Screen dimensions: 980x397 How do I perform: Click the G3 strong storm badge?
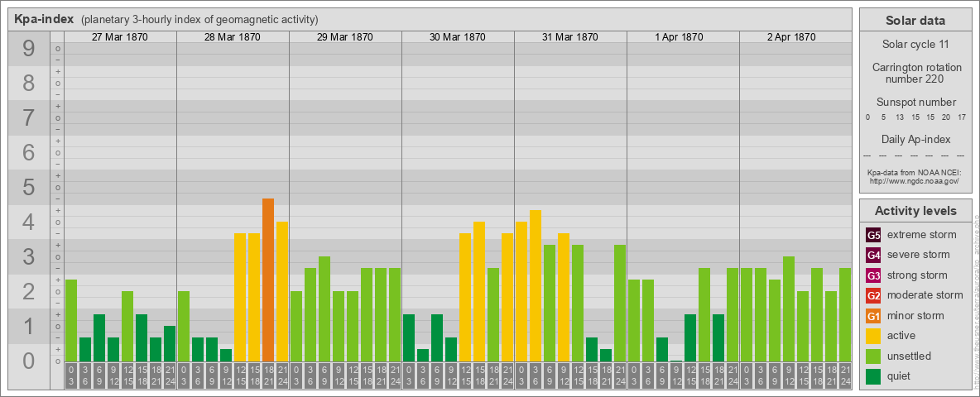pos(873,275)
